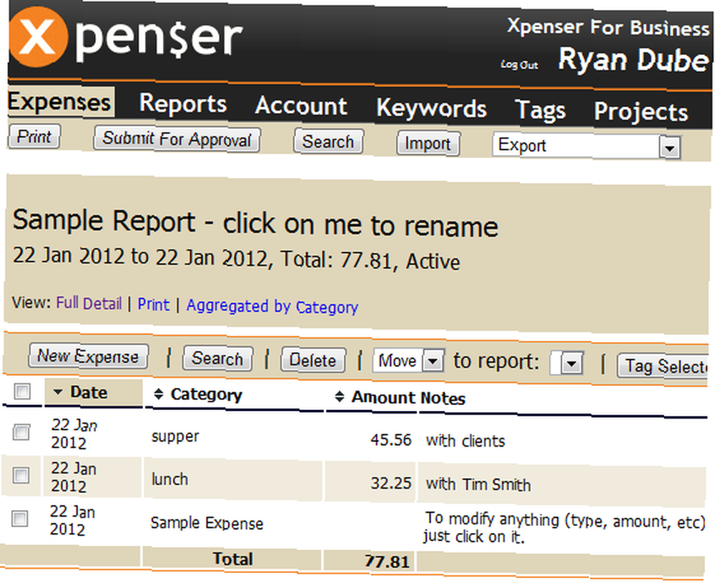Go to the Account tab

click(301, 106)
